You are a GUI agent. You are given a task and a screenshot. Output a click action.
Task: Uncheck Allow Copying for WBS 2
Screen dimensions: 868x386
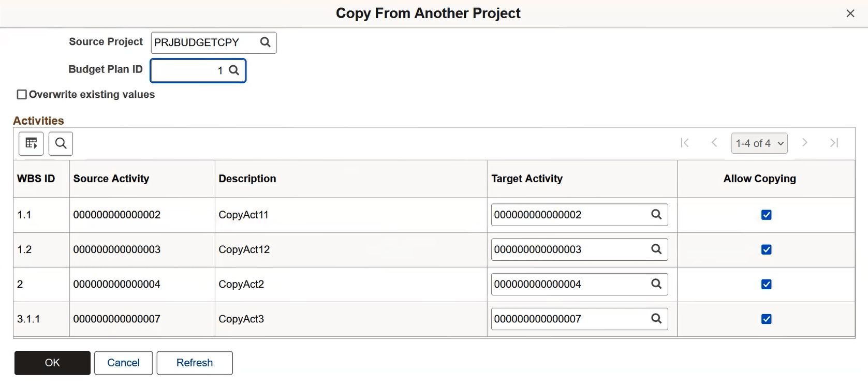pyautogui.click(x=767, y=284)
